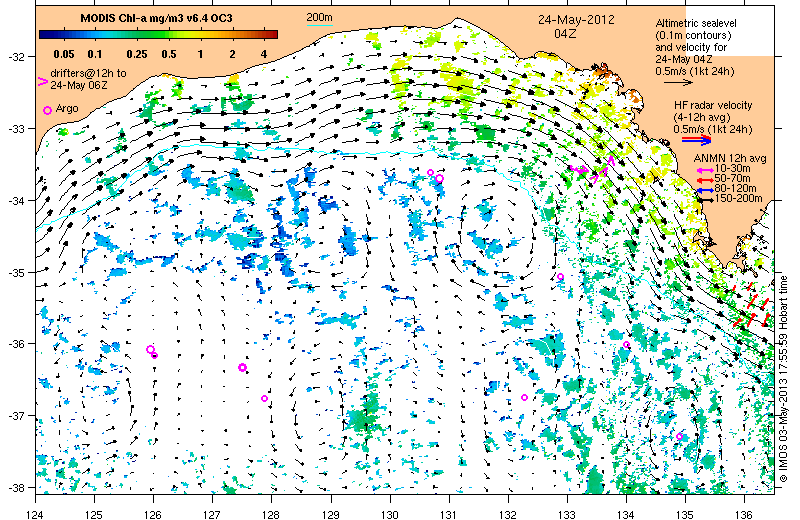Click the 50-70m depth label
Screen dimensions: 800x520
(733, 179)
